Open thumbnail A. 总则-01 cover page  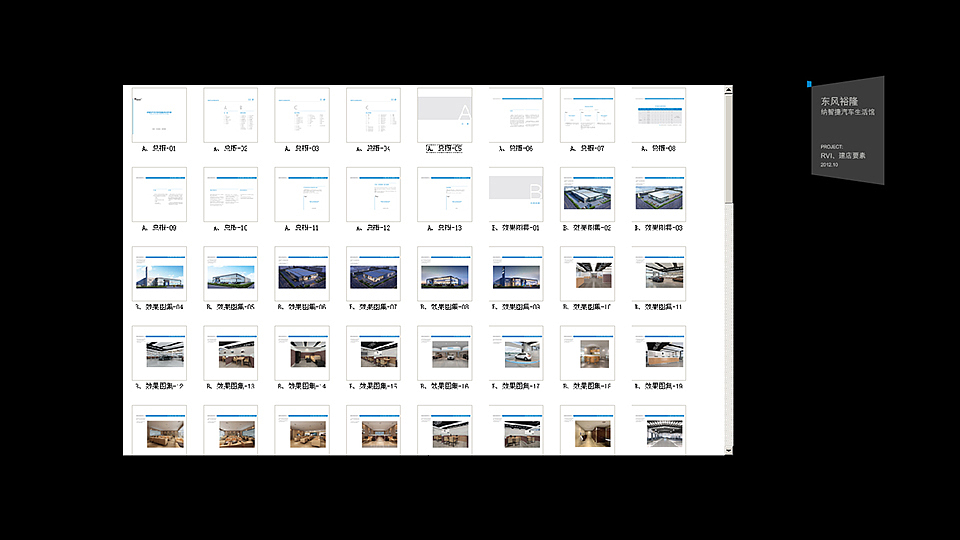click(x=159, y=115)
